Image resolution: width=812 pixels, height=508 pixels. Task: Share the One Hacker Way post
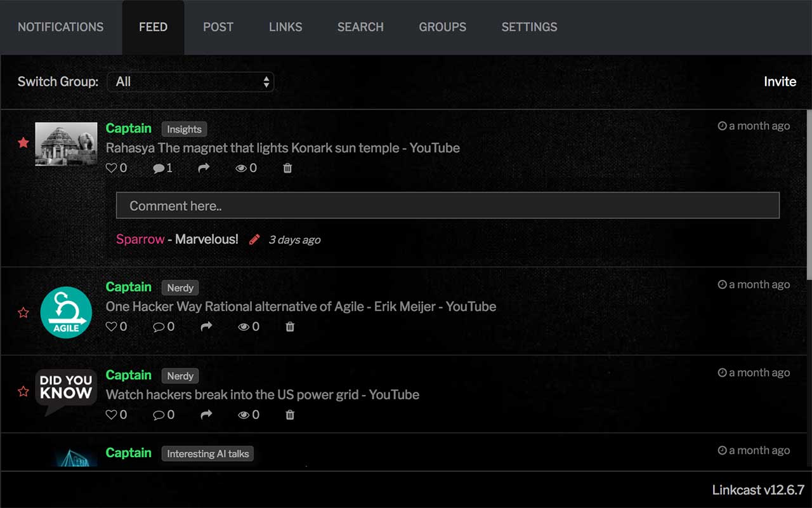[206, 327]
